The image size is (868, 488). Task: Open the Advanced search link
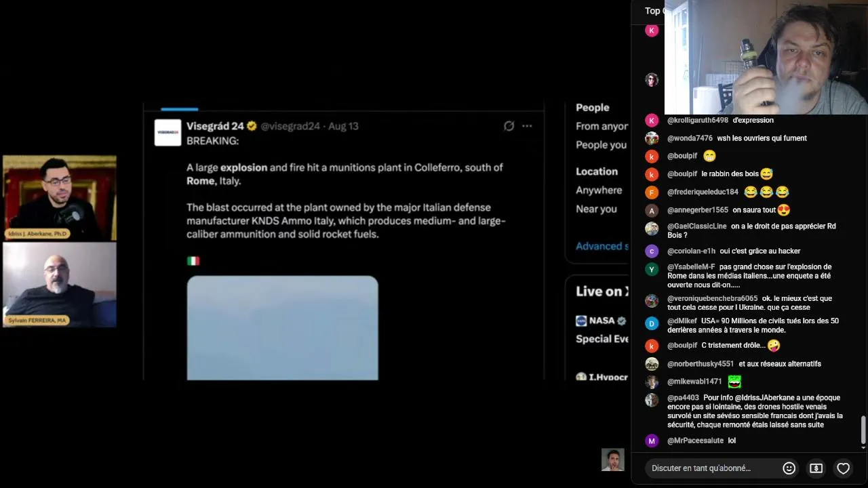pos(602,246)
